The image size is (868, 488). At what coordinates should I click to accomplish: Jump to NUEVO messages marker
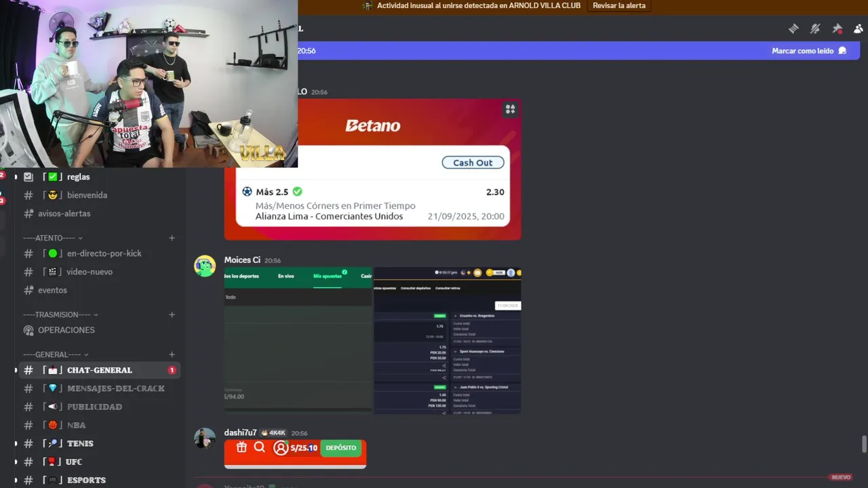click(840, 477)
